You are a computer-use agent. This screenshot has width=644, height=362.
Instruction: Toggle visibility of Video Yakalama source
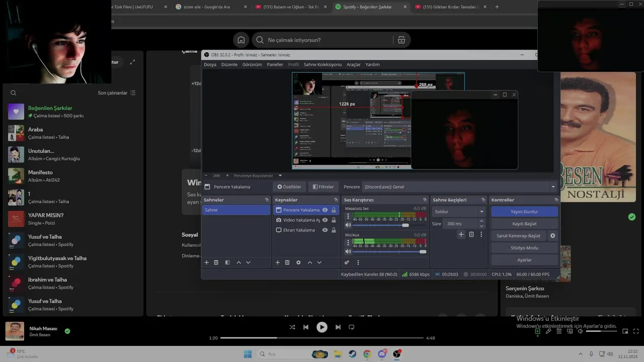click(x=325, y=220)
